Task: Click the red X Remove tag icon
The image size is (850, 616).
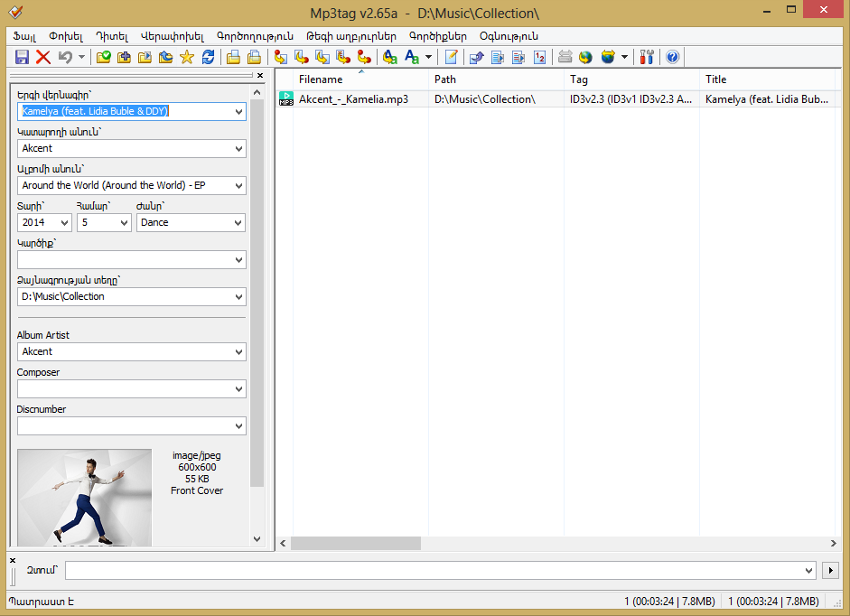Action: [43, 57]
